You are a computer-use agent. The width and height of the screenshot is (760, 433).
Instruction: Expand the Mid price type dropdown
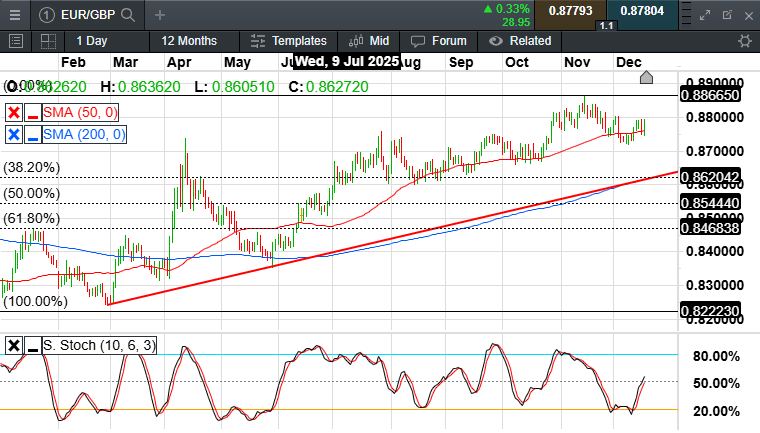(x=368, y=41)
